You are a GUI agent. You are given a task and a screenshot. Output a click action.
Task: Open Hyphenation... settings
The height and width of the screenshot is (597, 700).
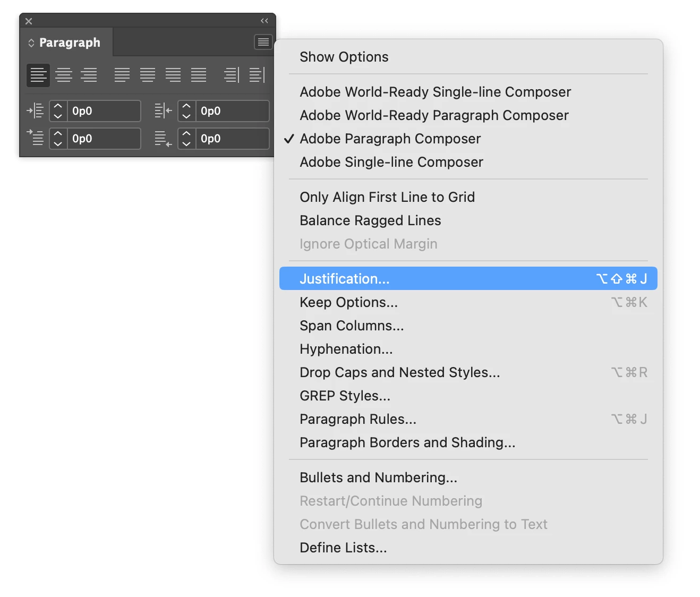click(468, 349)
